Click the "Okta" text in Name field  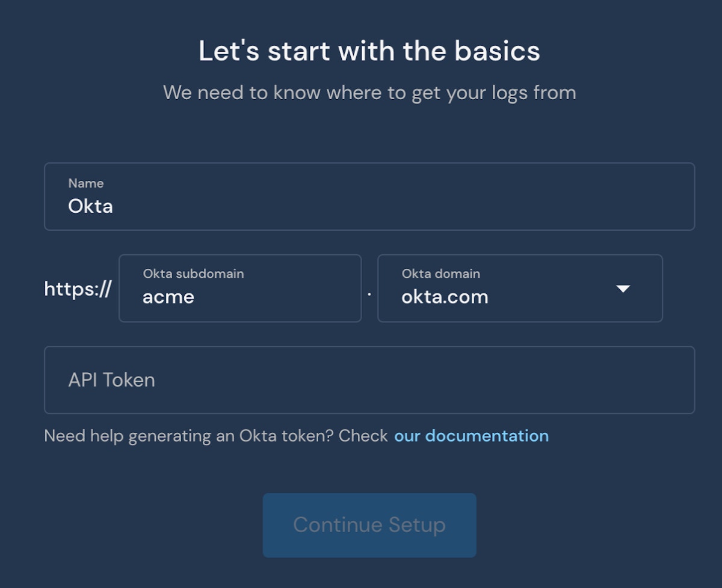tap(91, 206)
